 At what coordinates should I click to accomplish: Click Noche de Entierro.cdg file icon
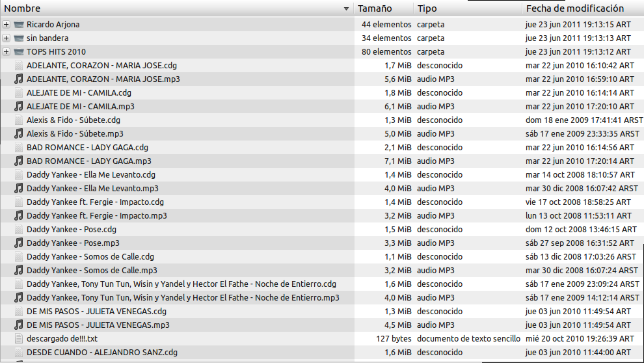[18, 284]
